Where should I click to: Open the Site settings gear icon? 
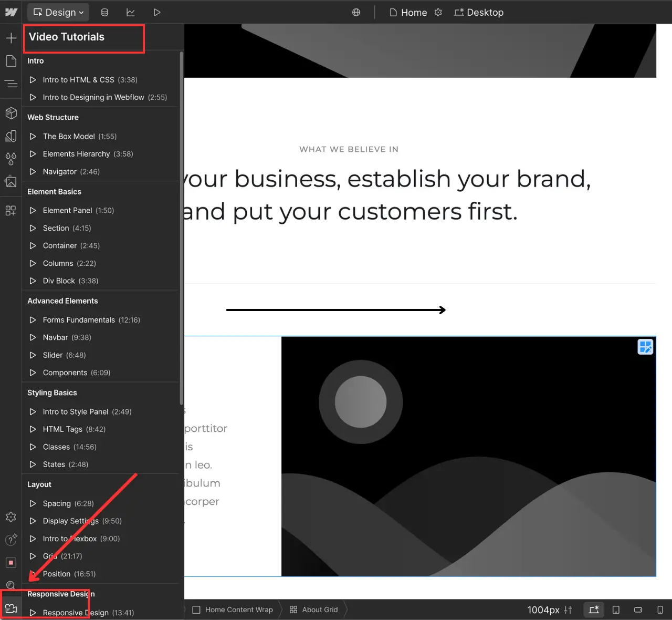11,517
